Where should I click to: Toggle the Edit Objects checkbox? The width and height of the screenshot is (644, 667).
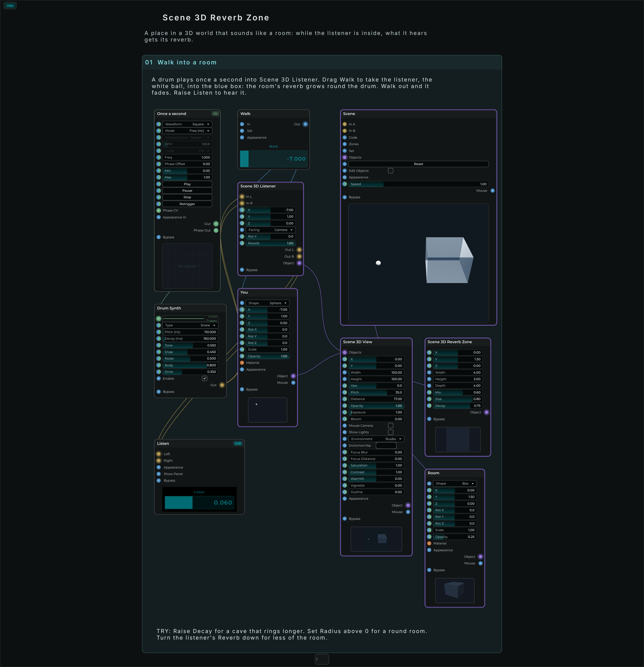390,171
